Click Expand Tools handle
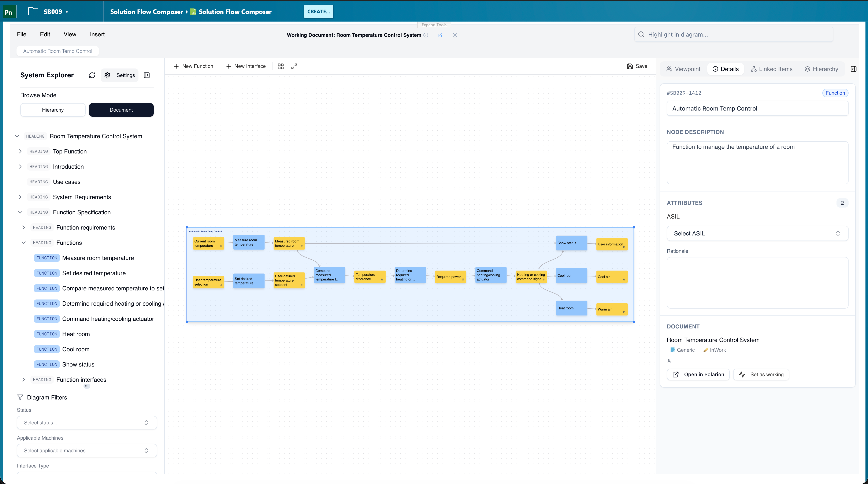This screenshot has height=484, width=868. pyautogui.click(x=434, y=25)
